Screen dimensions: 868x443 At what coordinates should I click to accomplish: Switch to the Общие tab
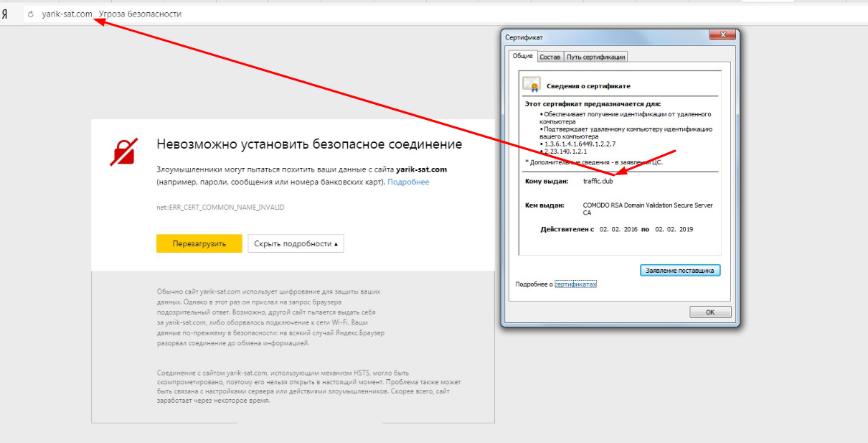coord(522,56)
